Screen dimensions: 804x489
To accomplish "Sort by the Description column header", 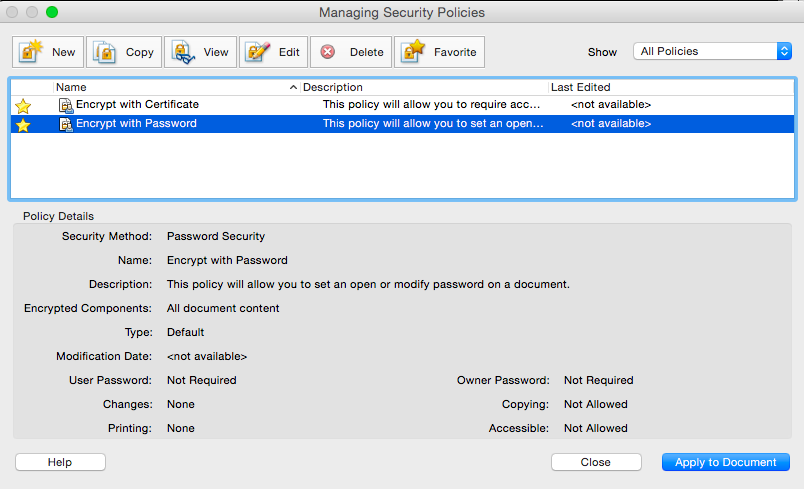I will point(420,87).
